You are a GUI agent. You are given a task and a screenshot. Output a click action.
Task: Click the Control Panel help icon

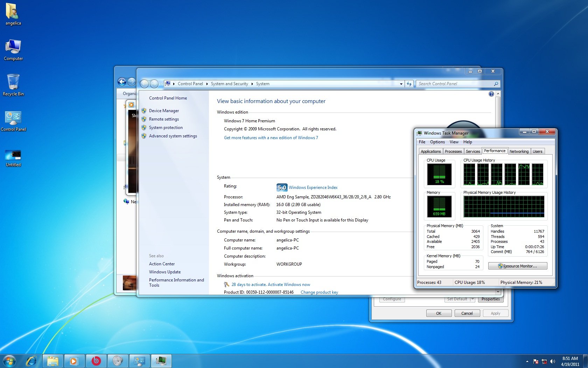(491, 94)
